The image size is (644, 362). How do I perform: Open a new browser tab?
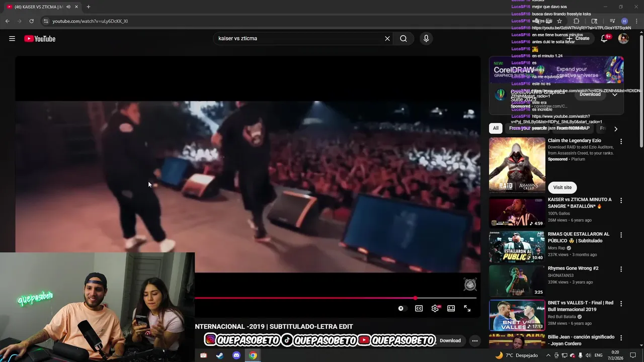coord(89,7)
